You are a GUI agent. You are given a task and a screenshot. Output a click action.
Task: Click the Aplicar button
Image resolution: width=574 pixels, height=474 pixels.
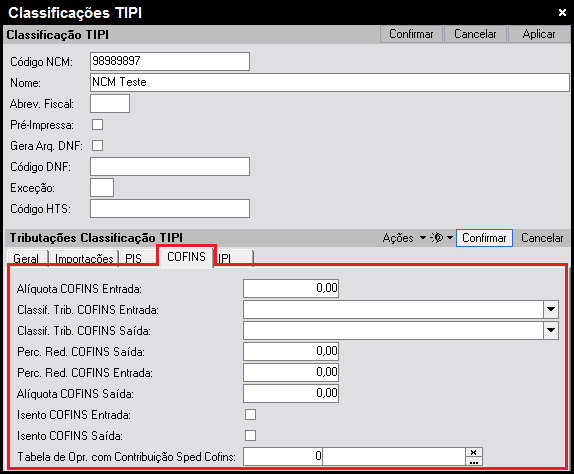pyautogui.click(x=539, y=34)
